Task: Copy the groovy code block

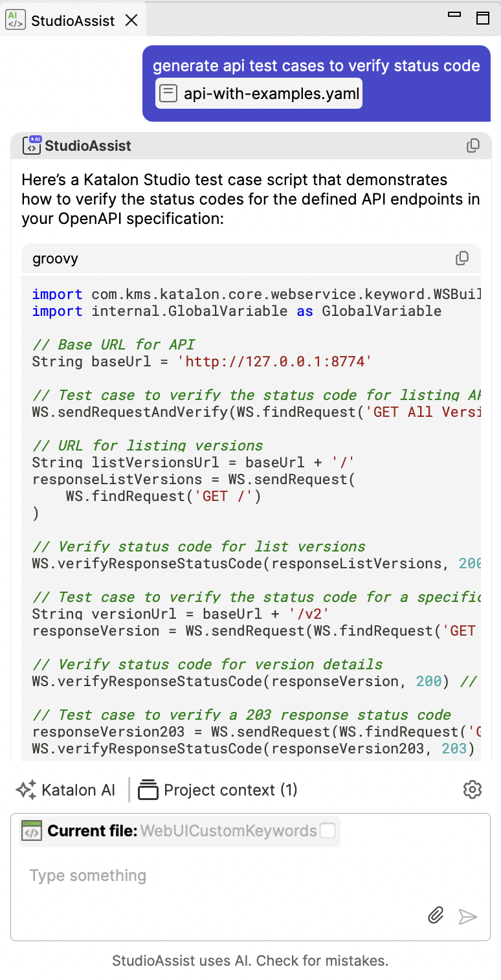Action: (x=462, y=258)
